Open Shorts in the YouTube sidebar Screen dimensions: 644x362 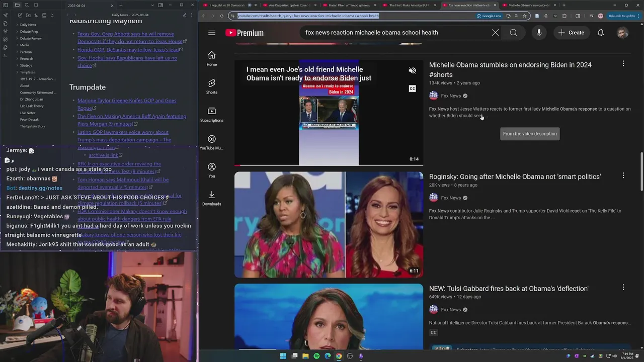(x=212, y=86)
